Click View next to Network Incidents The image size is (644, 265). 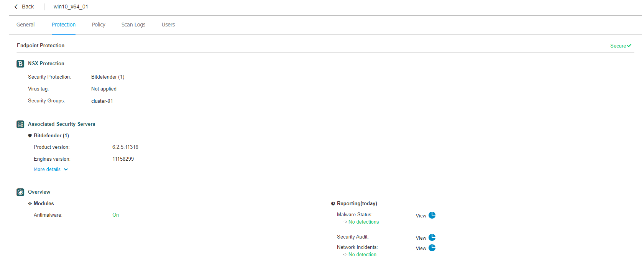pyautogui.click(x=421, y=249)
